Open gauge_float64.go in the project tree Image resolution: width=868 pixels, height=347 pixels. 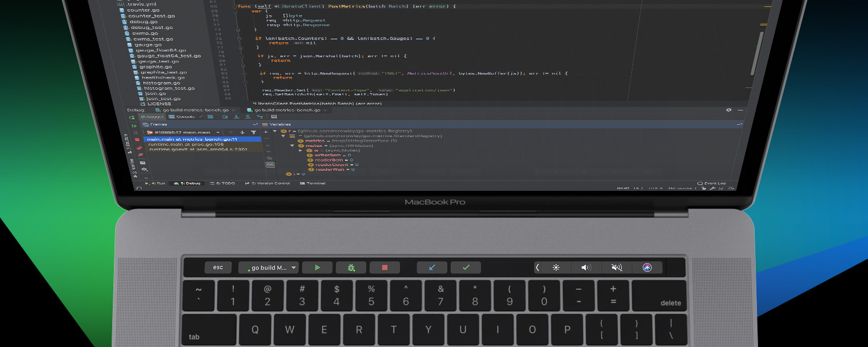(x=157, y=50)
